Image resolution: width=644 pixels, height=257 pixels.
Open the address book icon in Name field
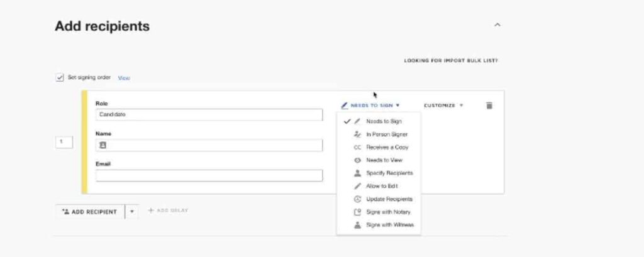click(103, 145)
